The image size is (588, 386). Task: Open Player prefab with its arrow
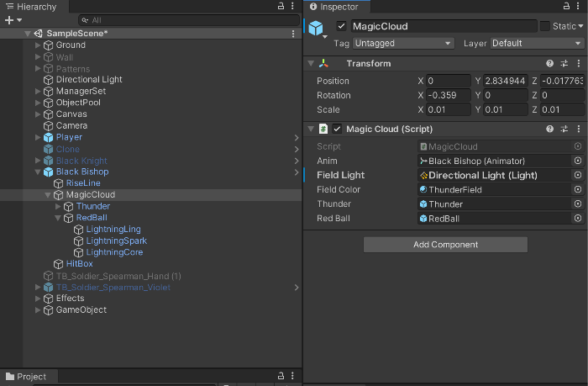pyautogui.click(x=297, y=138)
